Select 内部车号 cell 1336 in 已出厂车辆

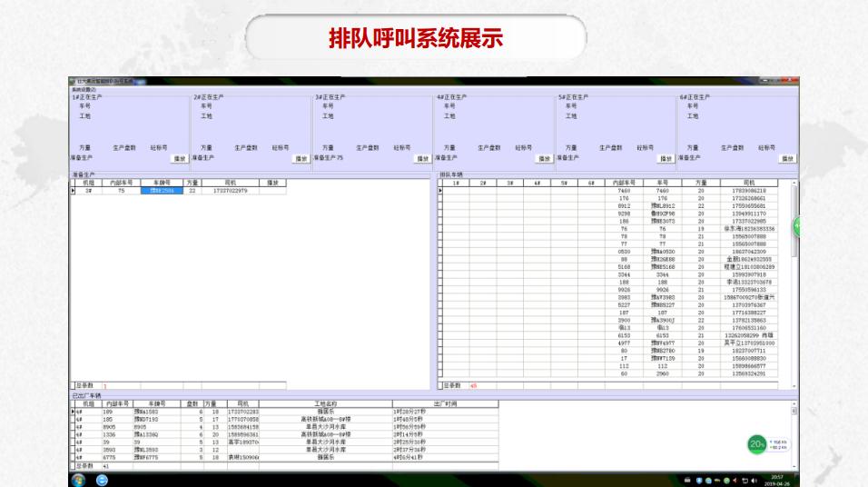point(117,435)
